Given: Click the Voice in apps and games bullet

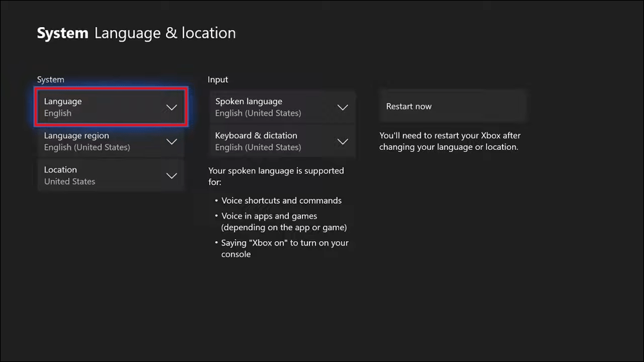Looking at the screenshot, I should [284, 222].
